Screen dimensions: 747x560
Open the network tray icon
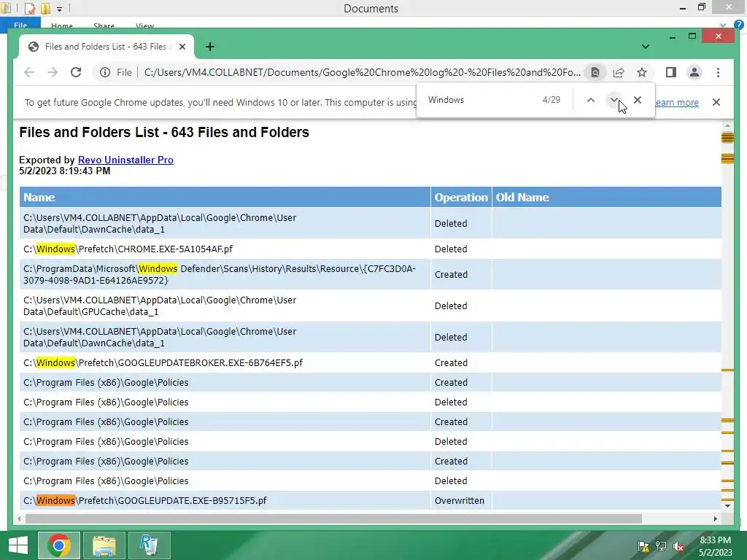click(x=661, y=546)
